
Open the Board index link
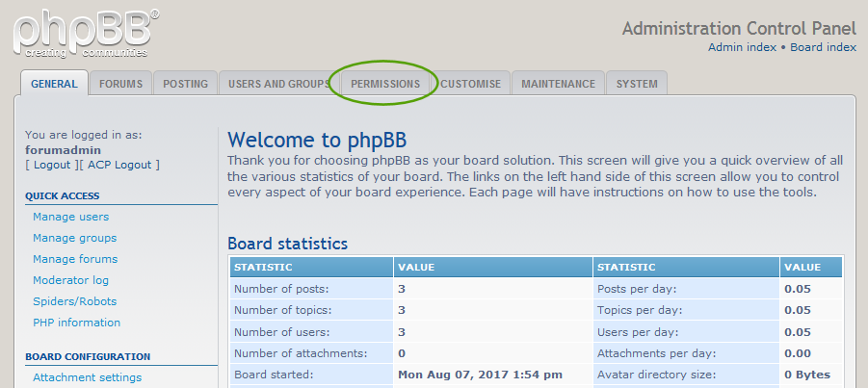click(824, 46)
